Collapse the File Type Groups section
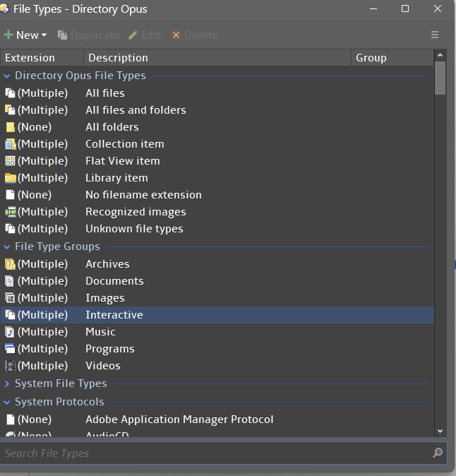The height and width of the screenshot is (476, 456). 7,246
